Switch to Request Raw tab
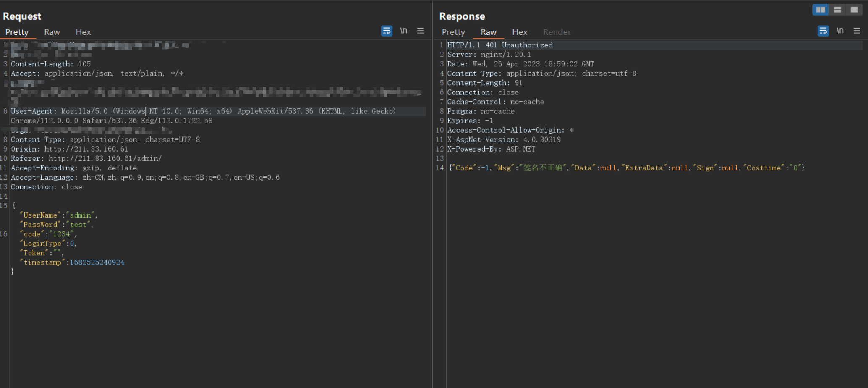Viewport: 868px width, 388px height. coord(52,32)
